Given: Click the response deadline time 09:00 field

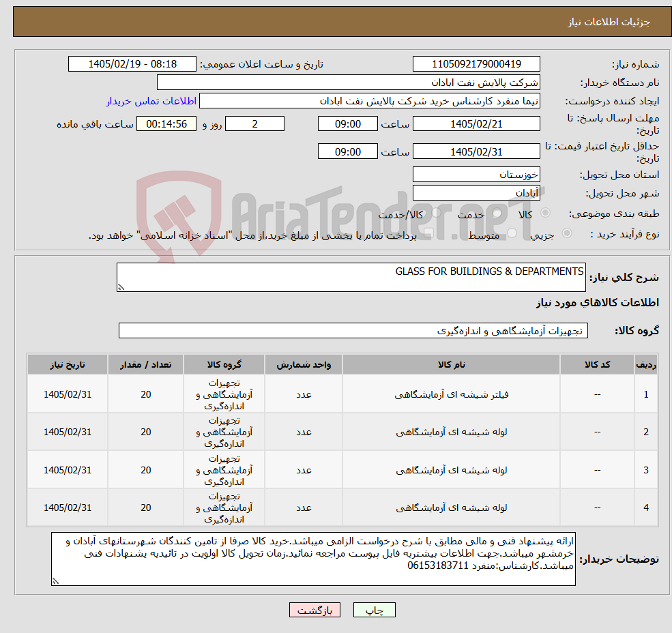Looking at the screenshot, I should pyautogui.click(x=347, y=124).
